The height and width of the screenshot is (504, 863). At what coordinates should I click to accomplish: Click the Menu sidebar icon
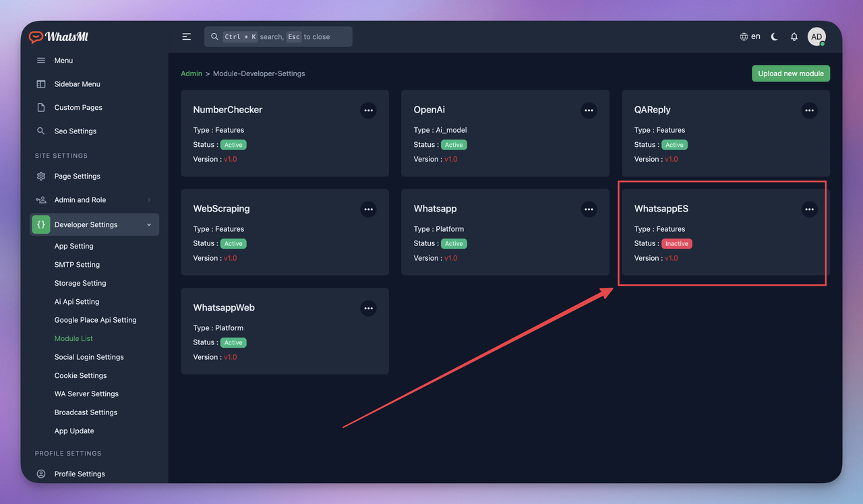(x=41, y=61)
